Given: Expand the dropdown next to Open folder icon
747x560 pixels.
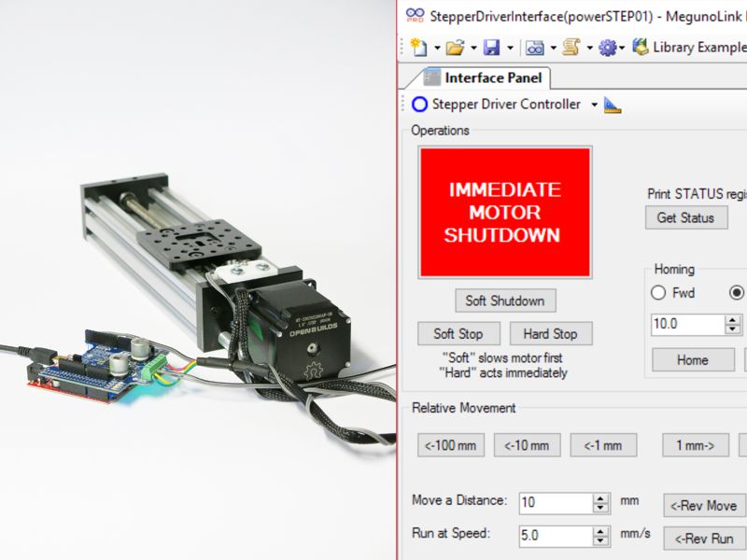Looking at the screenshot, I should tap(473, 48).
